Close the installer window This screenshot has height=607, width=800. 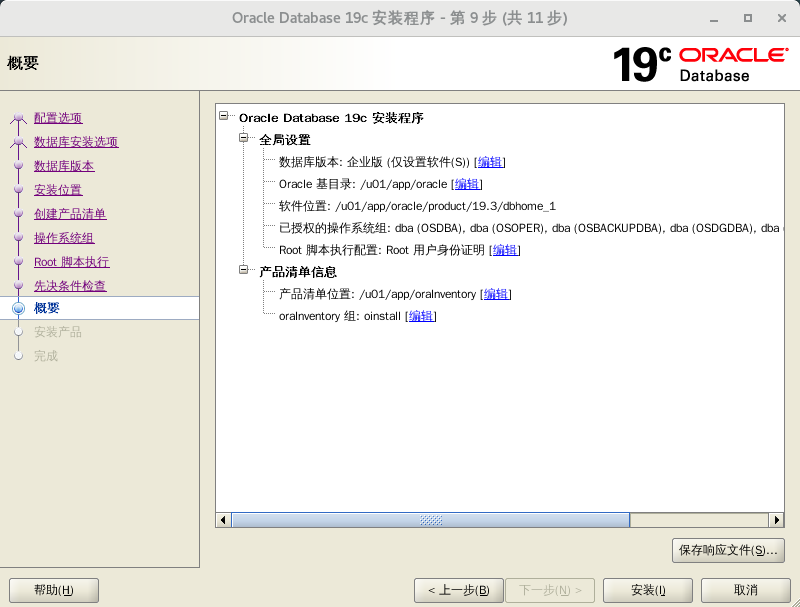[x=782, y=18]
